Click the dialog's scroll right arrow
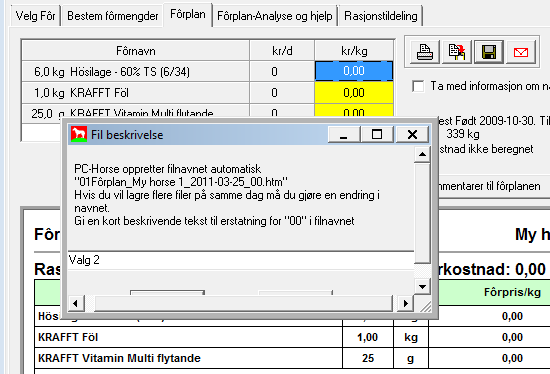This screenshot has height=374, width=550. (405, 303)
